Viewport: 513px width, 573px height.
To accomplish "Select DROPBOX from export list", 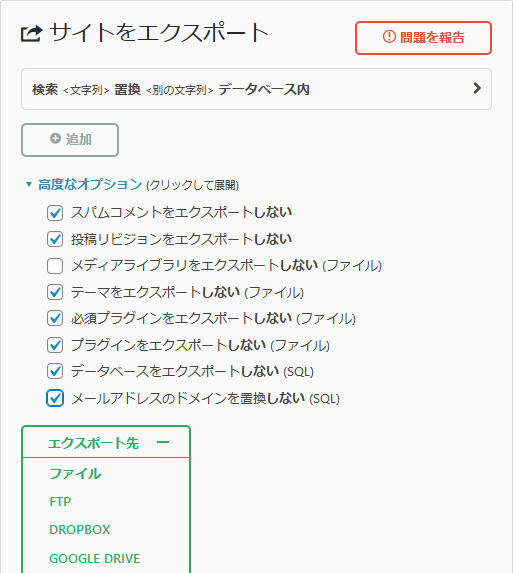I will [80, 530].
